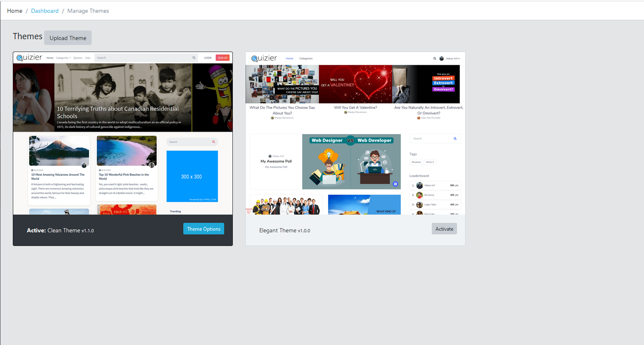Click SIGN UP button in Clean preview

tap(223, 58)
